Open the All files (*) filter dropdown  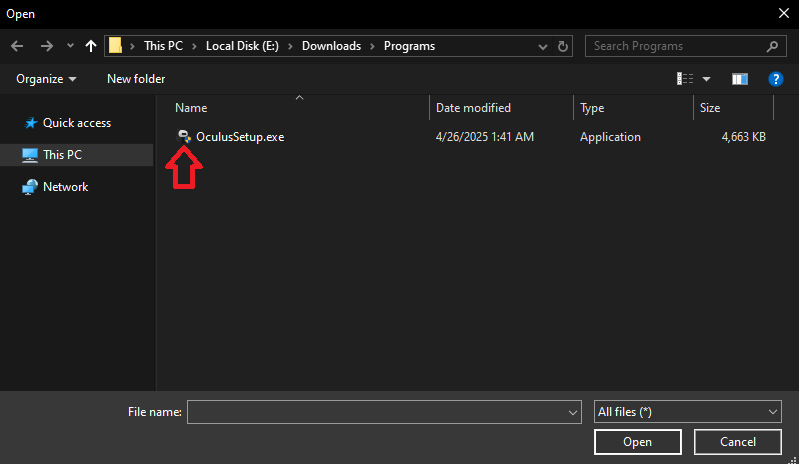click(687, 412)
